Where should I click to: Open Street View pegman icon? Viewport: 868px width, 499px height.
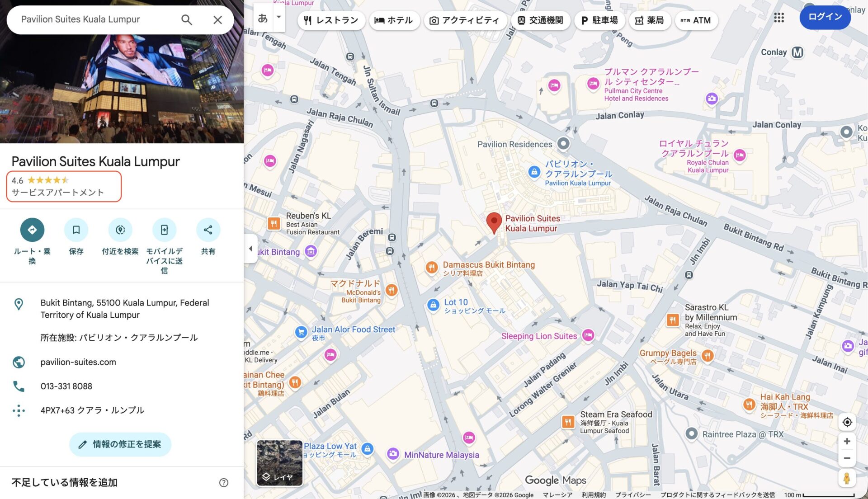click(847, 478)
